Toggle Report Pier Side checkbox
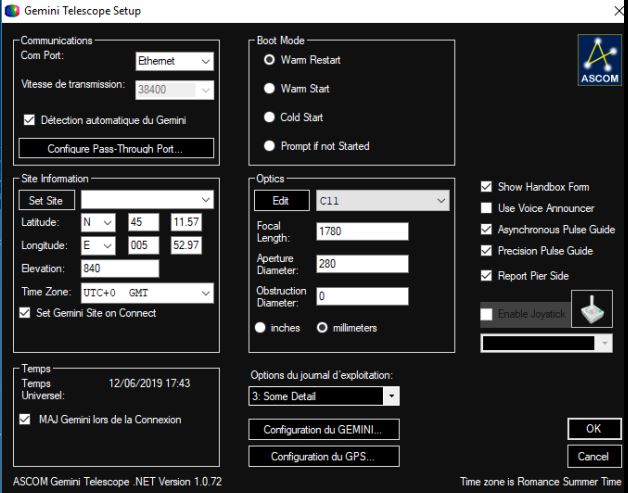The height and width of the screenshot is (493, 628). [x=487, y=276]
